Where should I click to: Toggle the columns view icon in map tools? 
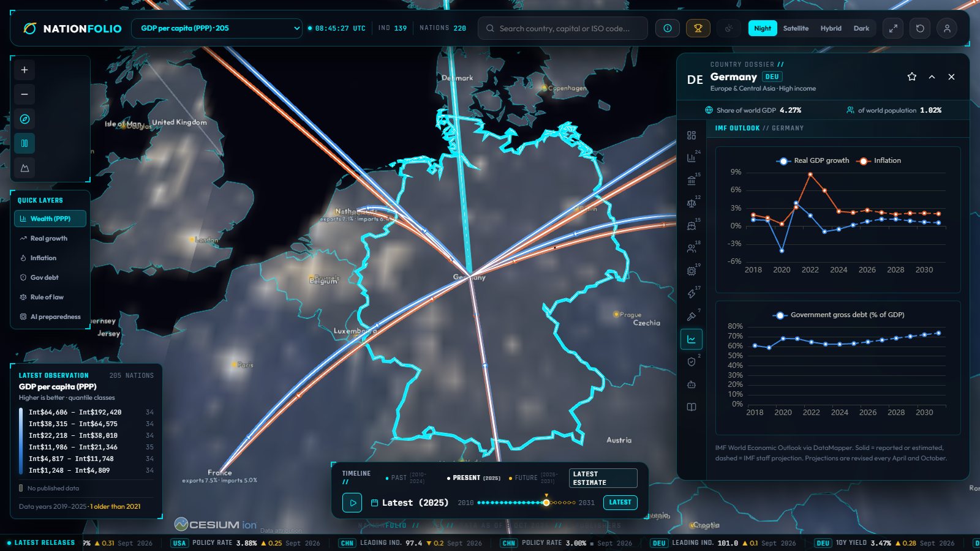click(x=24, y=143)
